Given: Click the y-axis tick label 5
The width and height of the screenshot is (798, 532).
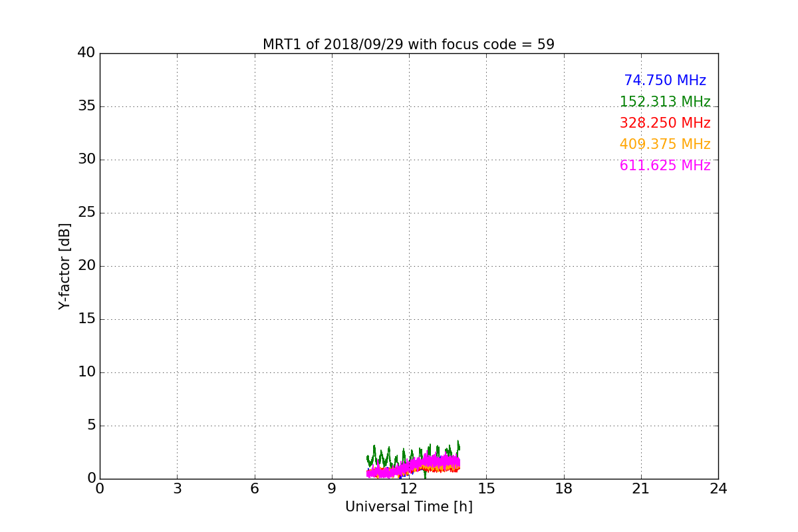Looking at the screenshot, I should [91, 426].
